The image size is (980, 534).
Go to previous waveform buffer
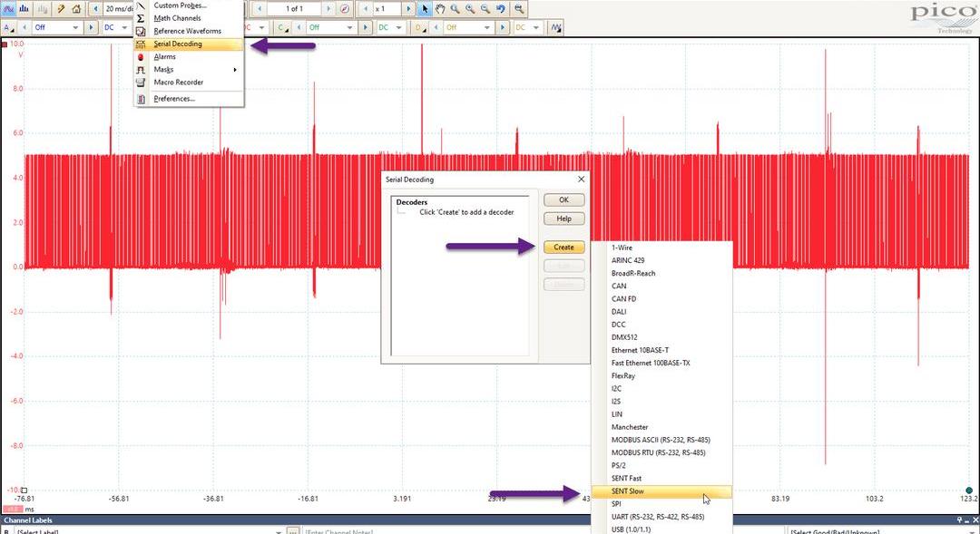[260, 9]
